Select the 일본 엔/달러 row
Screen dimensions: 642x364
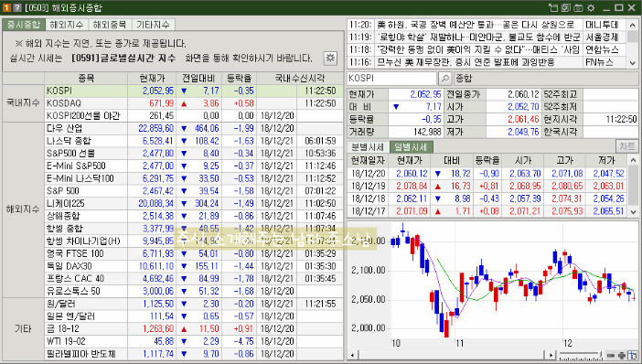(194, 316)
